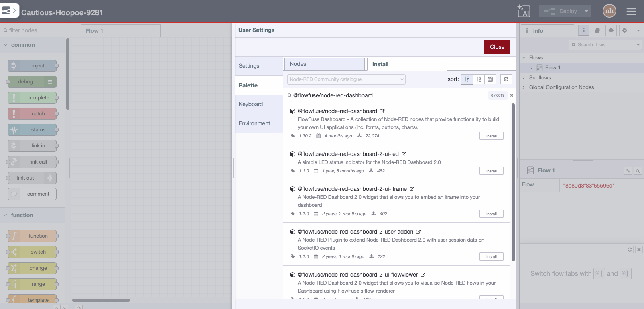
Task: Clear the module search text
Action: tap(512, 95)
